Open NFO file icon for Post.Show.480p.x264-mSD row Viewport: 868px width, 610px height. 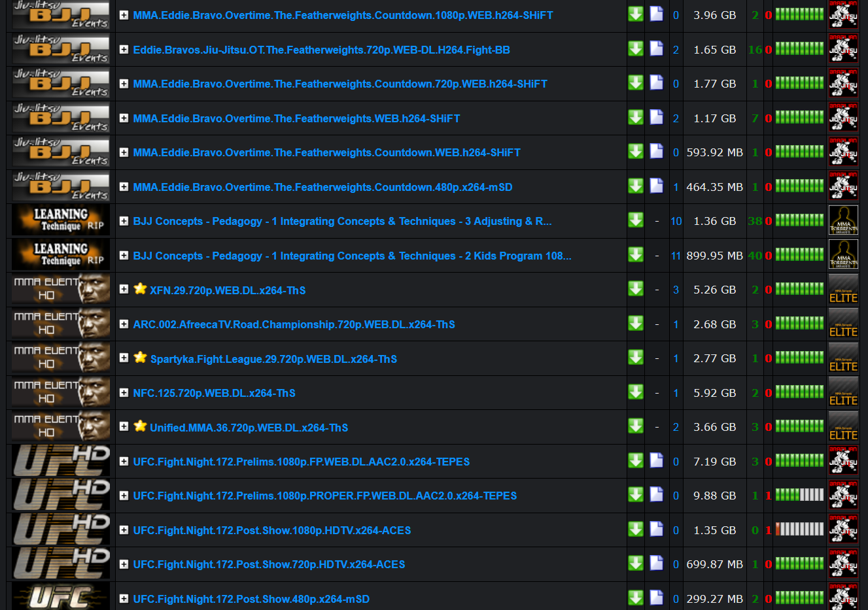(656, 598)
